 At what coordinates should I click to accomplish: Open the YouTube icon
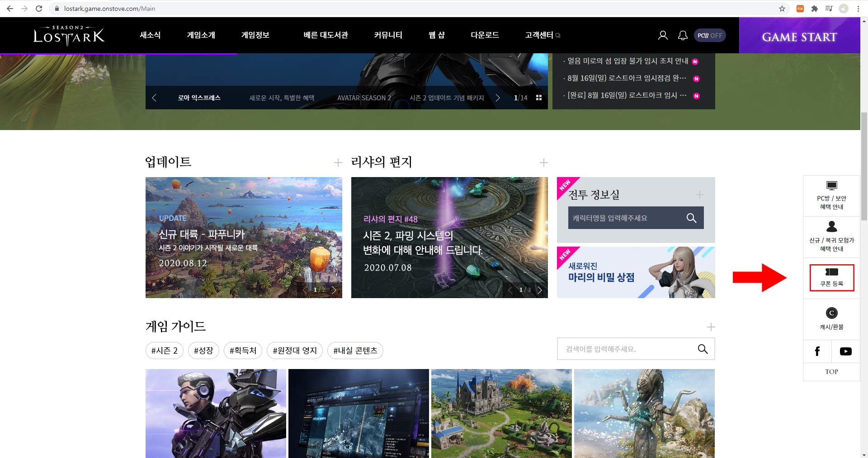tap(846, 351)
